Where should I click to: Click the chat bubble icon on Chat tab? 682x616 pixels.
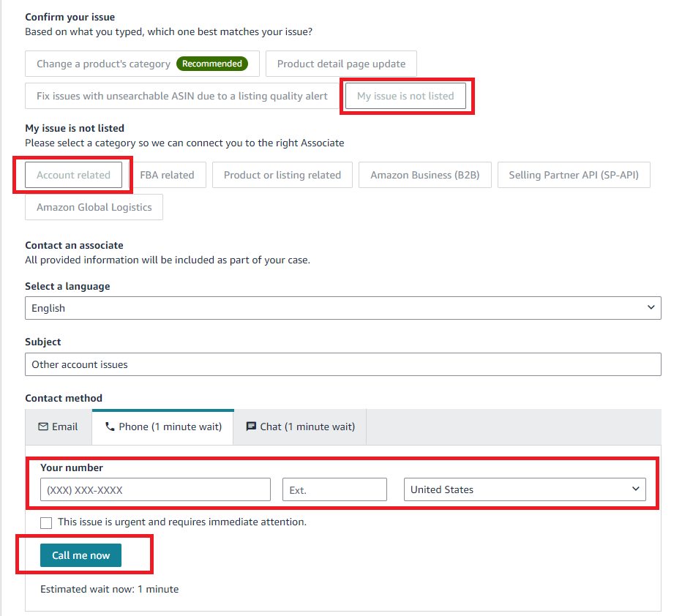coord(252,426)
